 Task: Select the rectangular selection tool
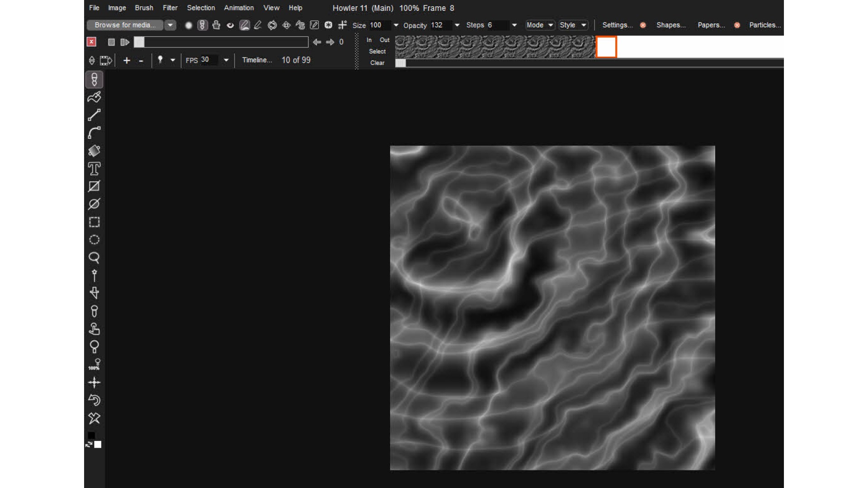pos(94,222)
